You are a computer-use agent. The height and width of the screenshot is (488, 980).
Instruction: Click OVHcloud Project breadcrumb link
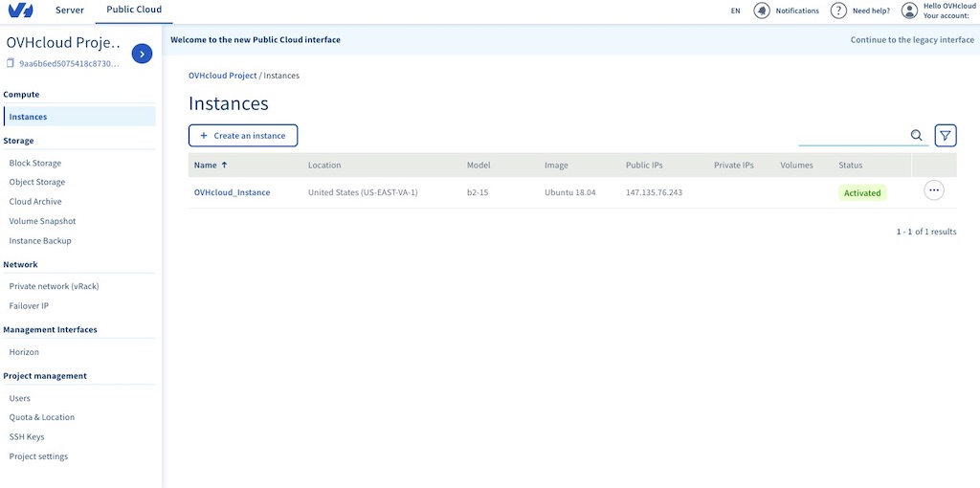tap(222, 75)
